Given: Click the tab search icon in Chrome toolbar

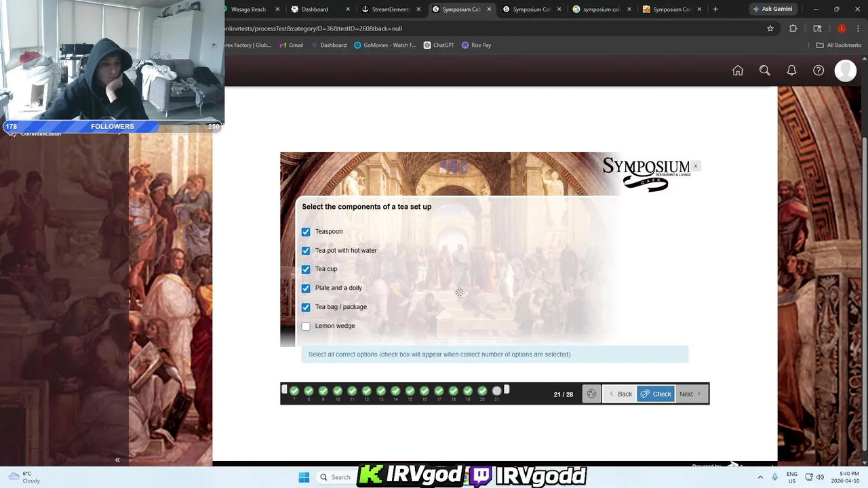Looking at the screenshot, I should click(x=817, y=28).
